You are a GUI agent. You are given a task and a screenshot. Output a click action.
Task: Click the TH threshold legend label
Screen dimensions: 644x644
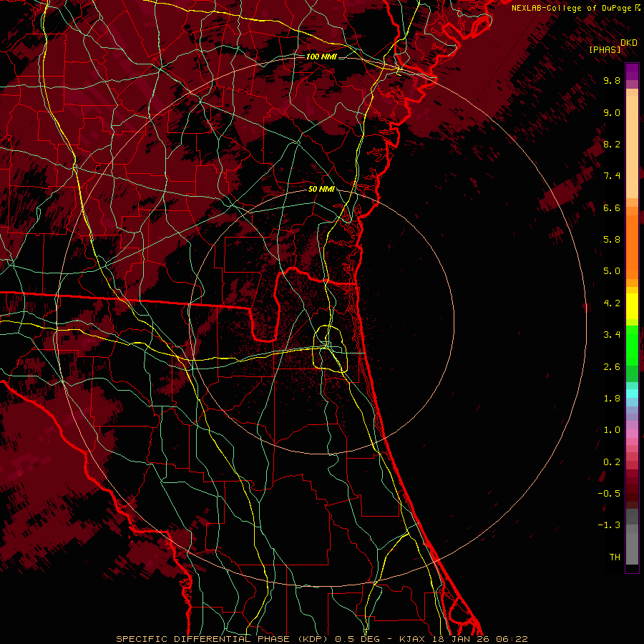click(x=615, y=557)
